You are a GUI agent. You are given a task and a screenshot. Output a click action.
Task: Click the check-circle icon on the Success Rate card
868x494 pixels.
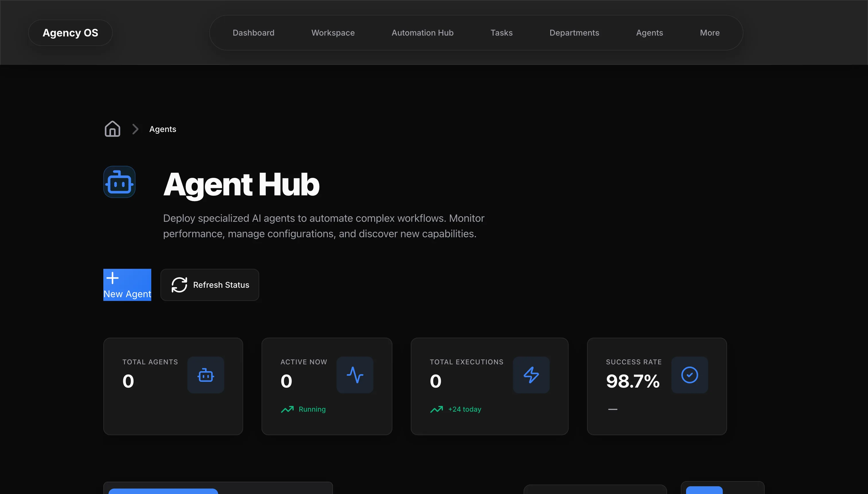689,375
